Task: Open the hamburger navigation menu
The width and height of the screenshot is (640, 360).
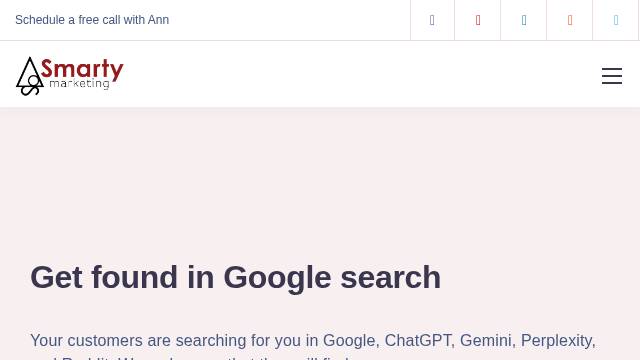Action: click(x=612, y=76)
